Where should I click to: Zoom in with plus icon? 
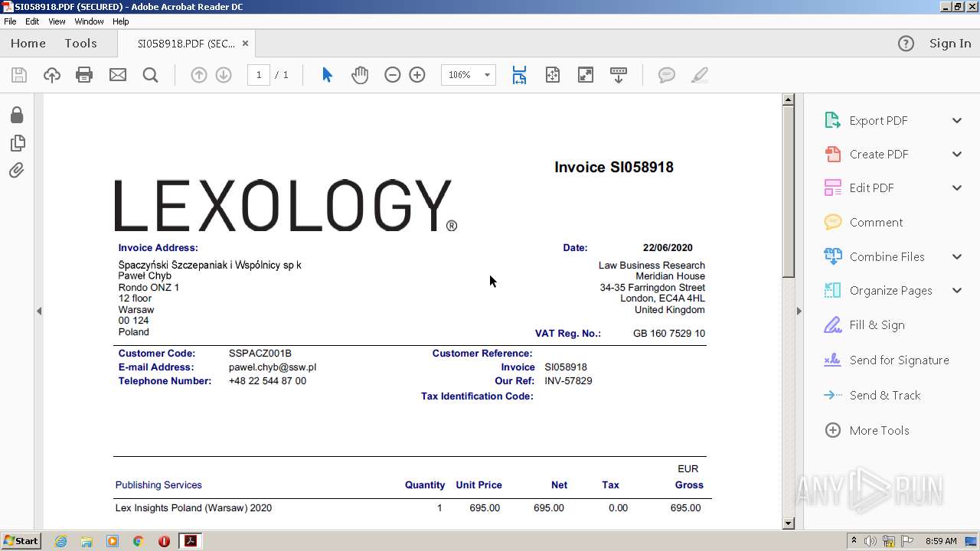(417, 74)
